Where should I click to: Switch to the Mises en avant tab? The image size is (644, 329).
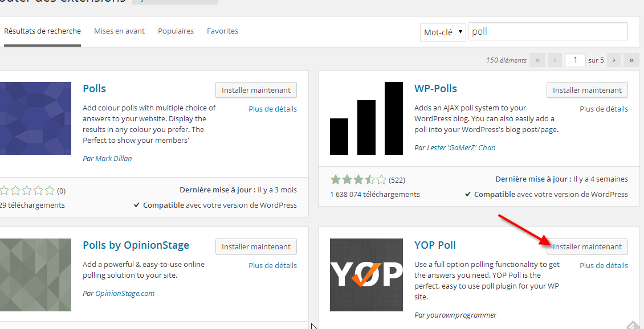pos(119,31)
